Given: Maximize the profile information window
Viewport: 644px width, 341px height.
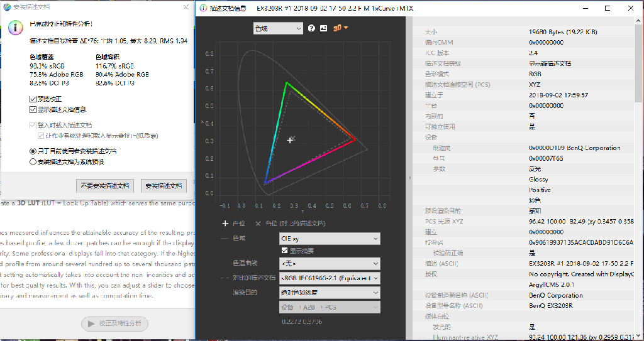Looking at the screenshot, I should 607,8.
